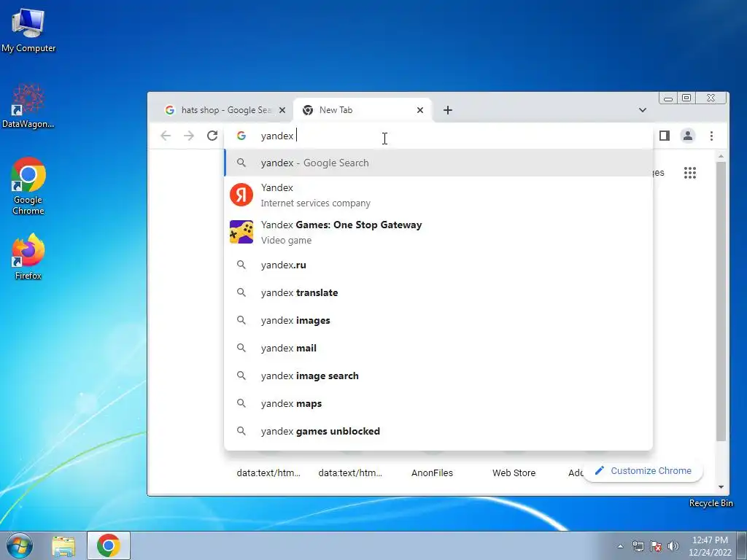Close the New Tab tab
Image resolution: width=747 pixels, height=560 pixels.
419,110
